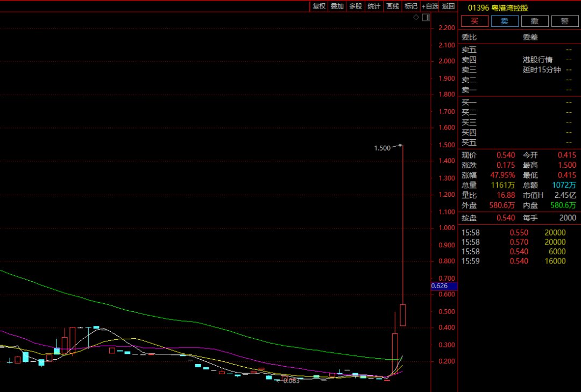Click the 1.000 price axis label
Viewport: 581px width, 392px height.
[447, 228]
